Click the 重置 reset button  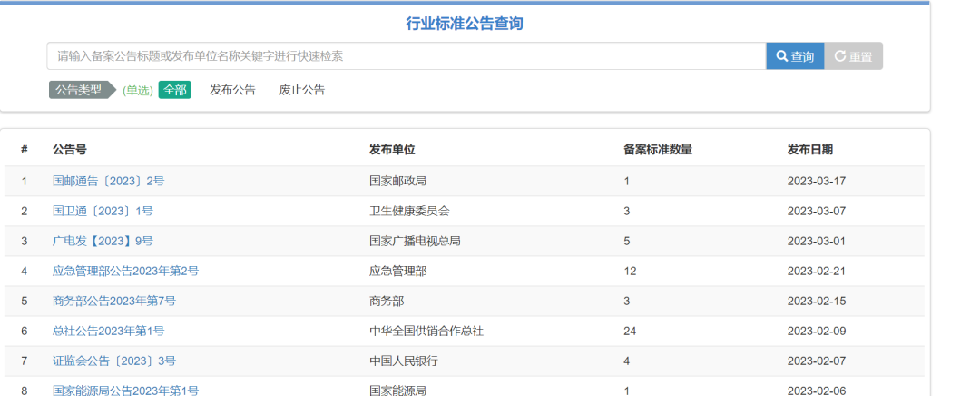click(853, 56)
